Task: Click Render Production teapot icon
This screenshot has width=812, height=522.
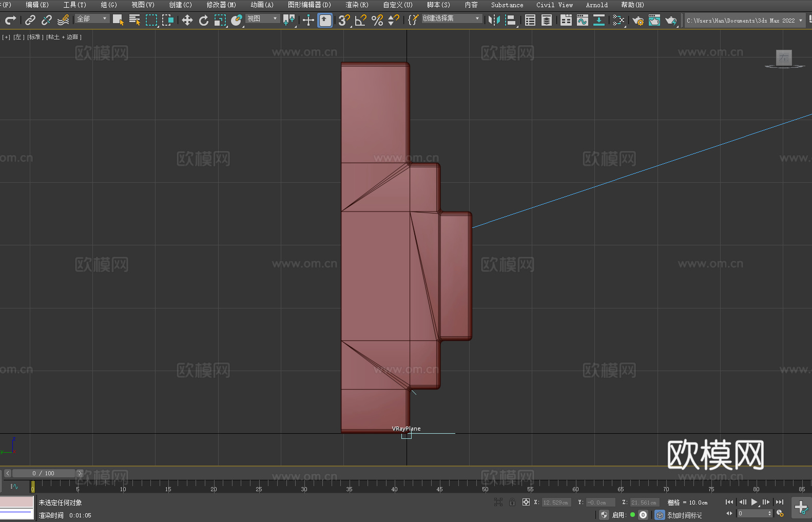Action: coord(671,20)
